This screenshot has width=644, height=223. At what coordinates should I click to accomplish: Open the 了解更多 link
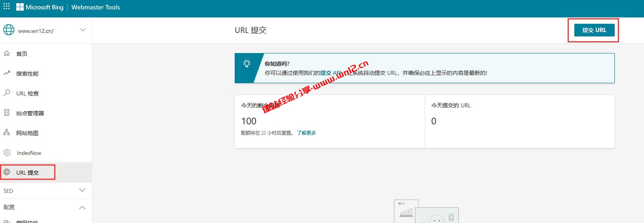pyautogui.click(x=306, y=133)
